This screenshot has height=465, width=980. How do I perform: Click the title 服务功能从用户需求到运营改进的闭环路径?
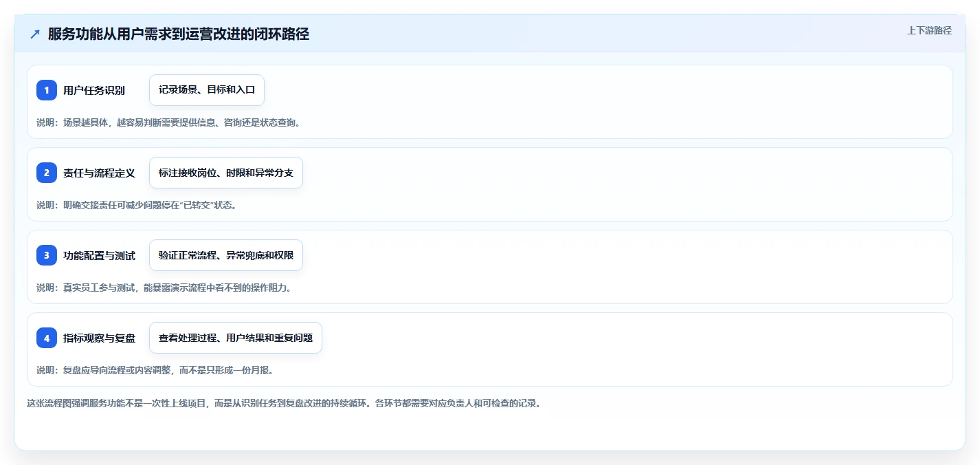click(179, 34)
